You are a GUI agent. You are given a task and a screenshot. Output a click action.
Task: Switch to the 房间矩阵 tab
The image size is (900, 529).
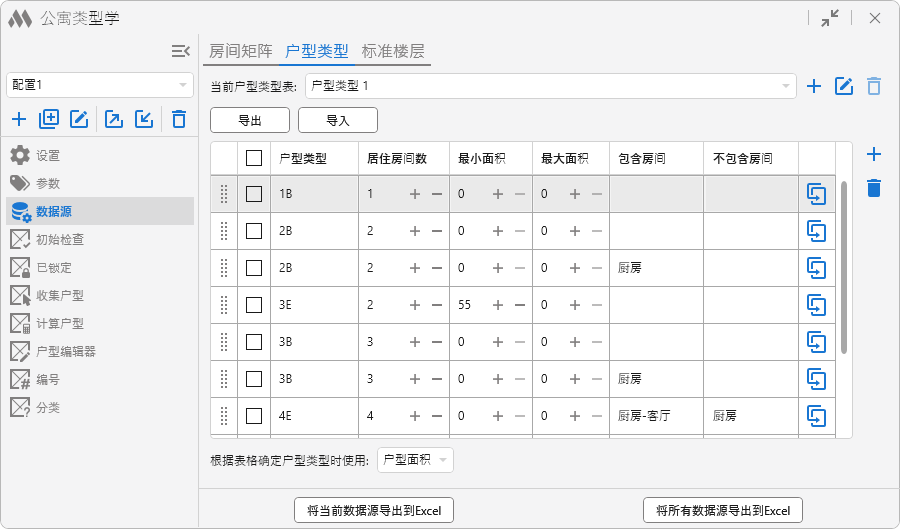[x=240, y=51]
